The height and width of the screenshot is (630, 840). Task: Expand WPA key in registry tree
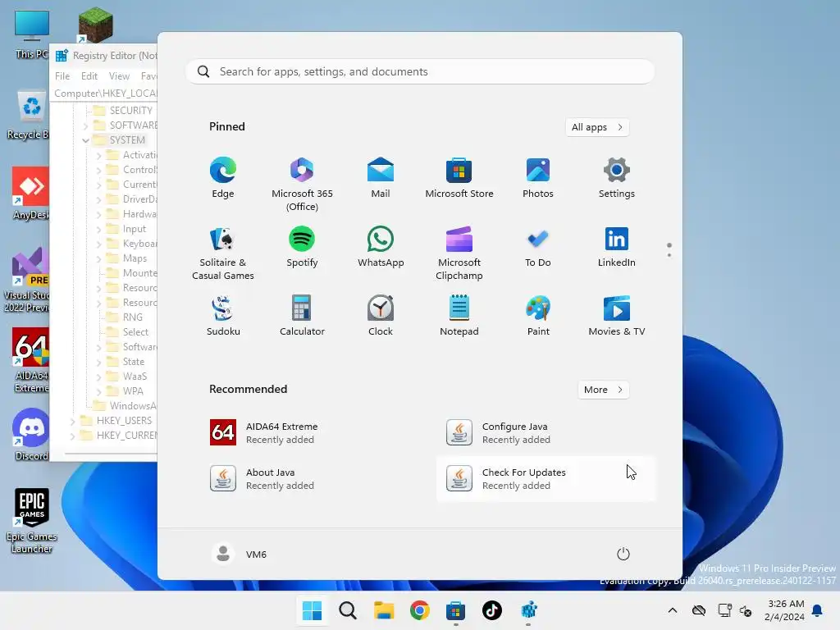(98, 391)
